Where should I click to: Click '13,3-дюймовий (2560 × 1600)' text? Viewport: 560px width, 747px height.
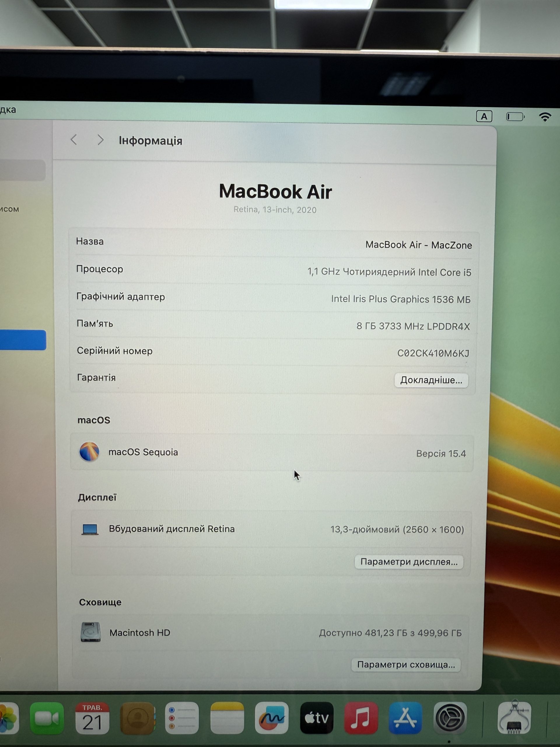pyautogui.click(x=397, y=530)
